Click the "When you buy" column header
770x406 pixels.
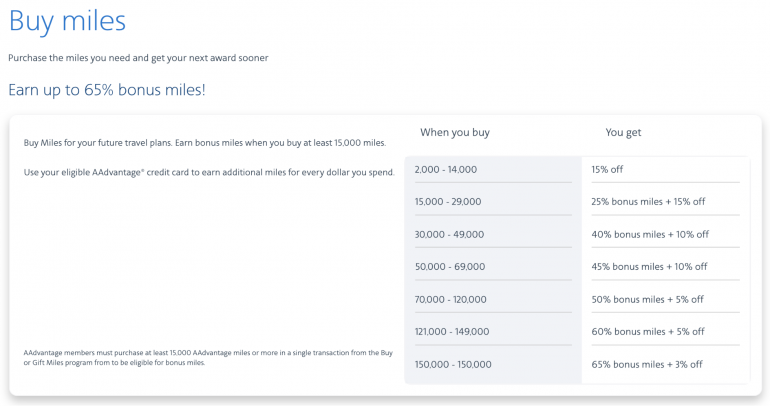[x=455, y=132]
